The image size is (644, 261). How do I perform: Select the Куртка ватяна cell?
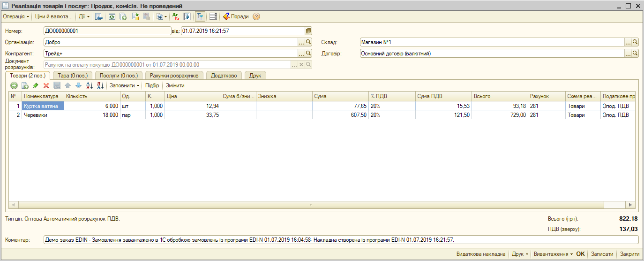(43, 106)
